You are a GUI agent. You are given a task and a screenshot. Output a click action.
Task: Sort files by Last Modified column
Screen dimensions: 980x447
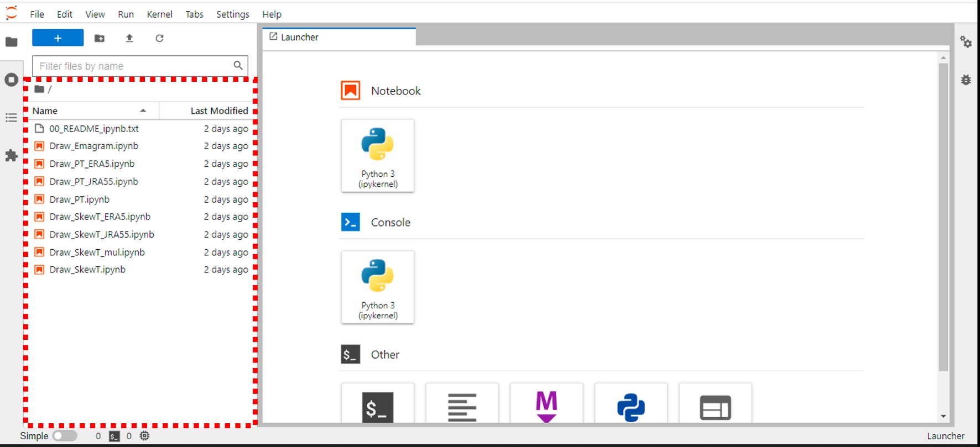click(x=218, y=111)
